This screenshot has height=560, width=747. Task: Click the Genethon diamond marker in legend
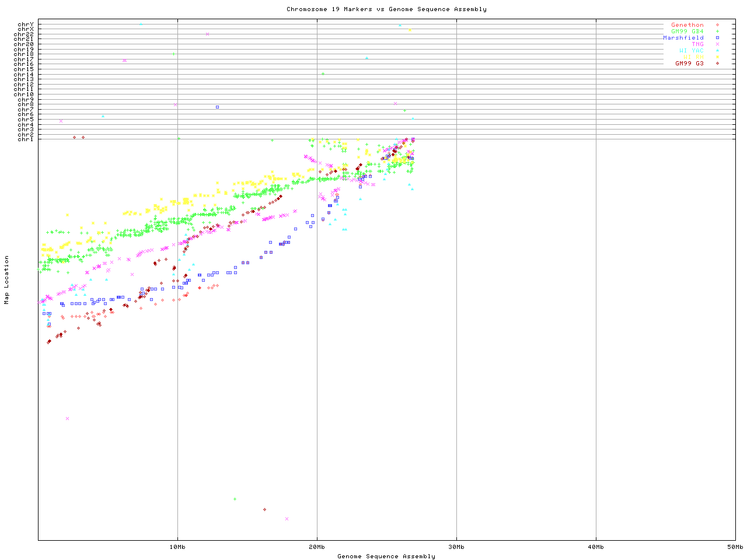717,25
